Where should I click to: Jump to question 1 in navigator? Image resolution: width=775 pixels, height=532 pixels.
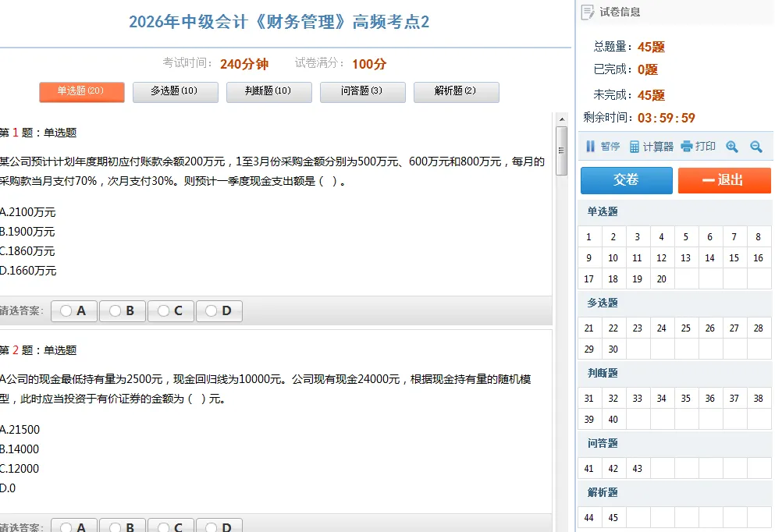590,237
